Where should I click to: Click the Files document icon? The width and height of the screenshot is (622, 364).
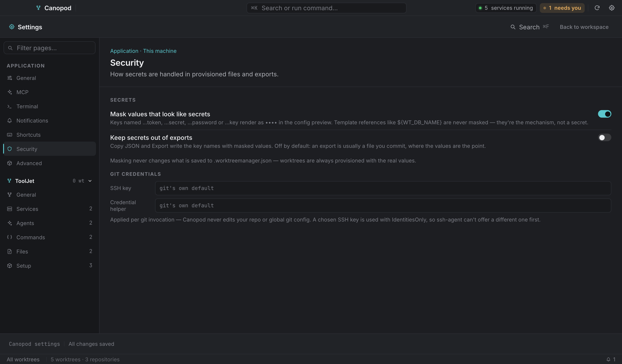10,251
